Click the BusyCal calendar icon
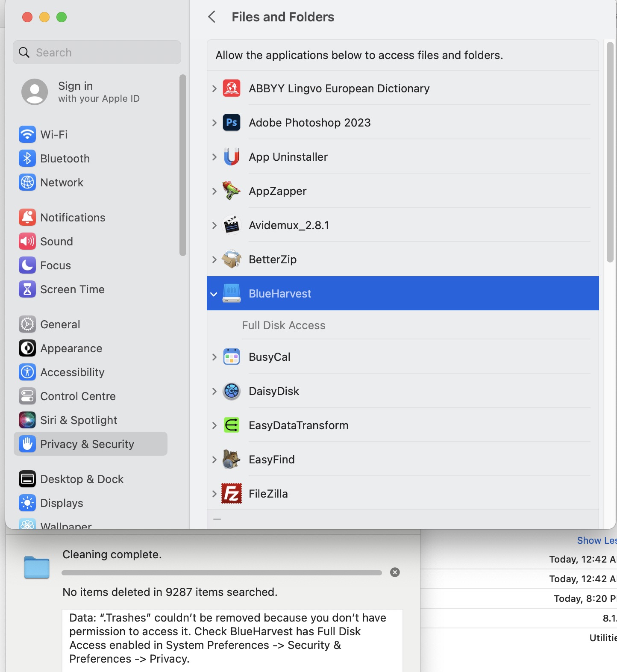 coord(232,357)
